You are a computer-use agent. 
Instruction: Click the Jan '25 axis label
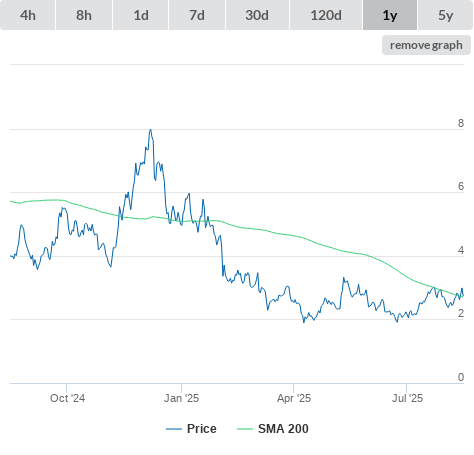point(181,398)
